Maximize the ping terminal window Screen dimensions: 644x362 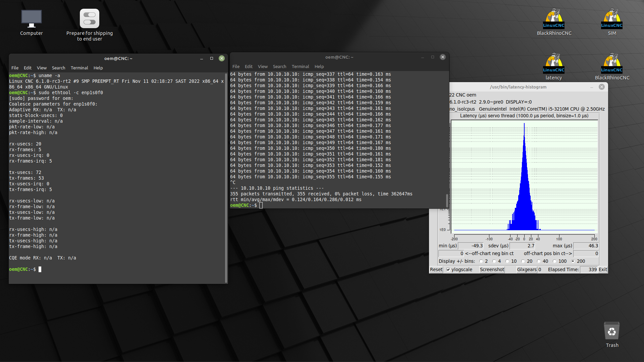433,57
